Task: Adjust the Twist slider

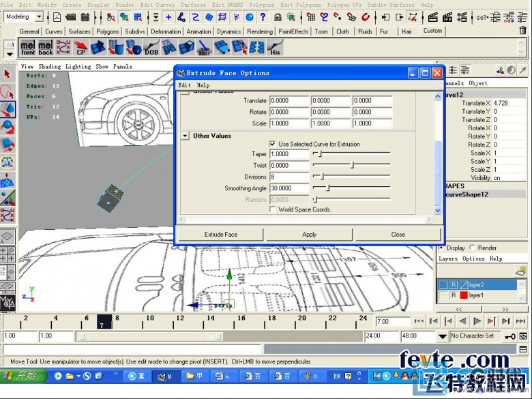Action: [x=351, y=165]
